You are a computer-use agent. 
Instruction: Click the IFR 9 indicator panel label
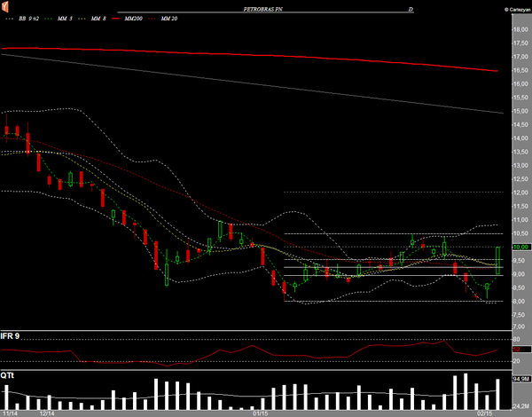pyautogui.click(x=12, y=335)
